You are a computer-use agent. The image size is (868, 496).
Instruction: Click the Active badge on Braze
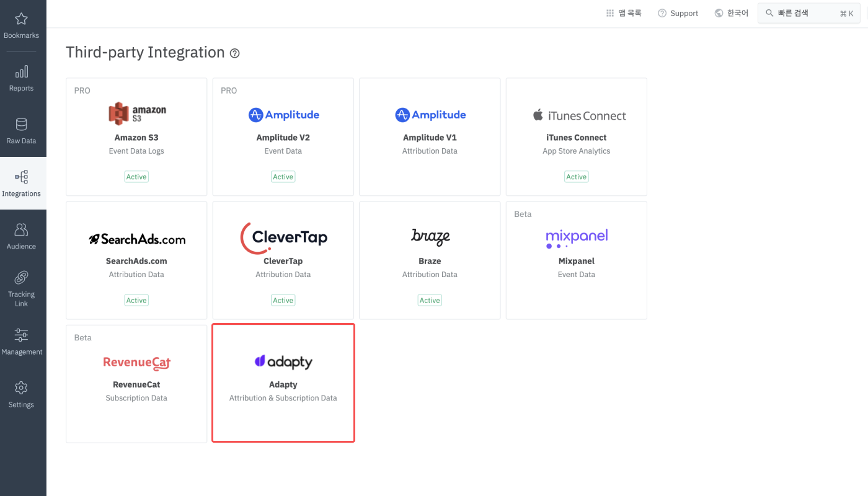tap(430, 300)
